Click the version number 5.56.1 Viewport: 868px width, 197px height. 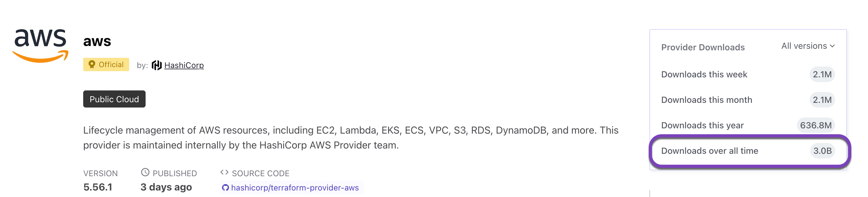98,187
